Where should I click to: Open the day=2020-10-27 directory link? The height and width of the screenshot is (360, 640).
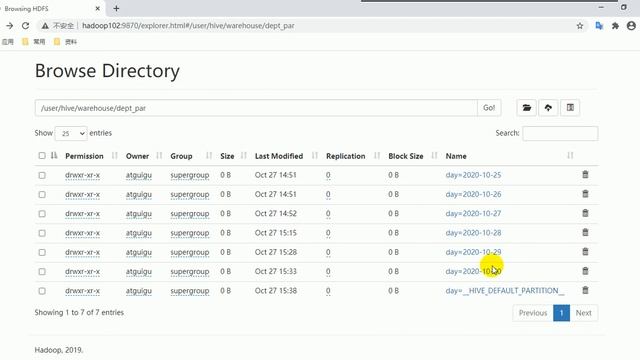[x=473, y=213]
